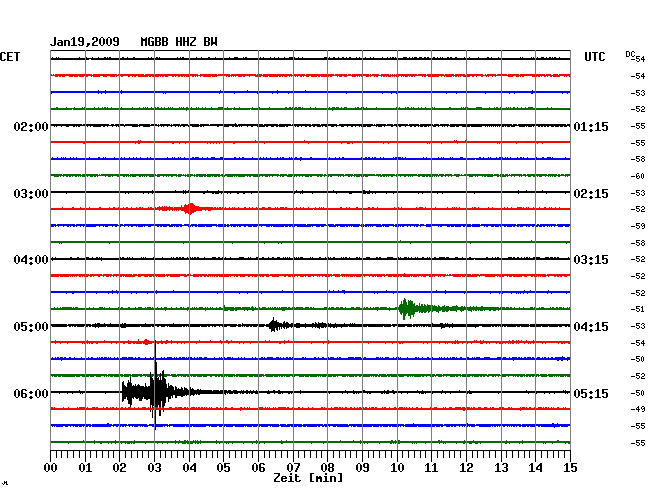Select the 02:00 CET time label
Screen dimensions: 650x494
click(31, 126)
